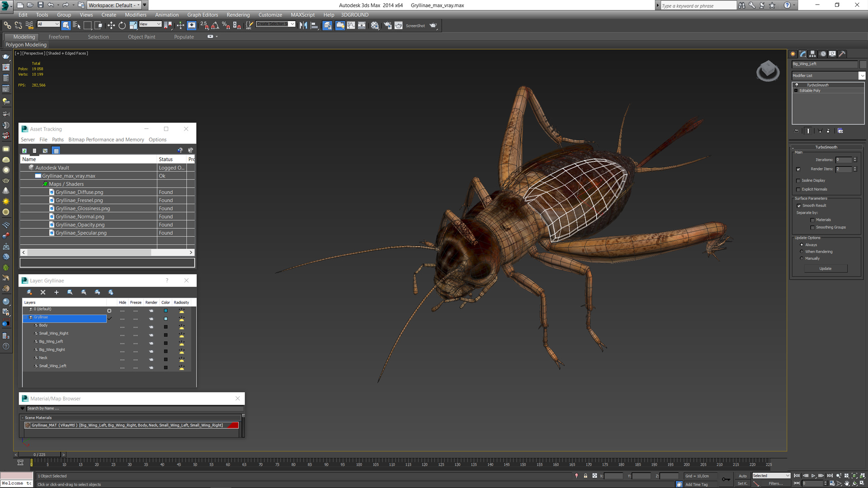The height and width of the screenshot is (488, 868).
Task: Enable Separate by Smoothing Groups checkbox
Action: 812,228
